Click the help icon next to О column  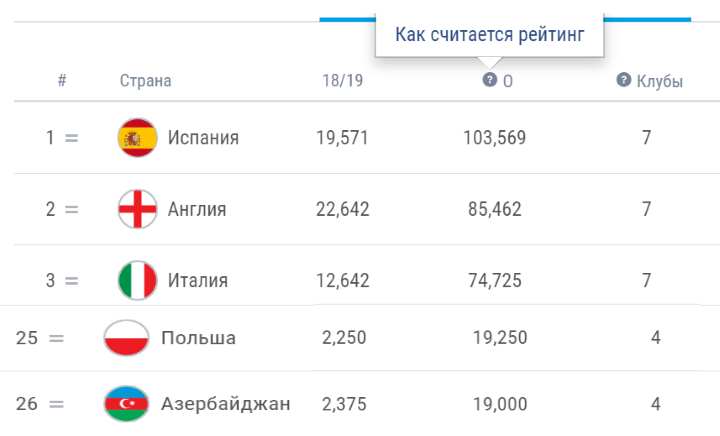click(x=489, y=79)
